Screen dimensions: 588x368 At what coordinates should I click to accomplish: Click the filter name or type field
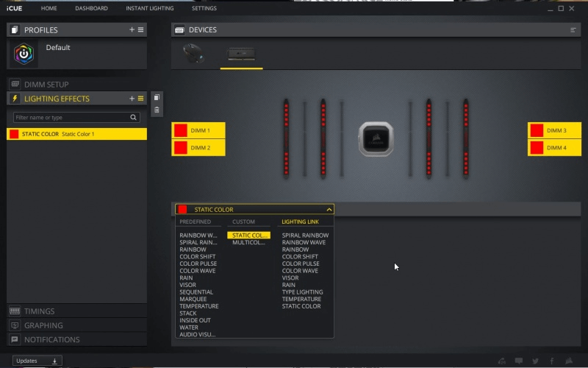pos(71,118)
